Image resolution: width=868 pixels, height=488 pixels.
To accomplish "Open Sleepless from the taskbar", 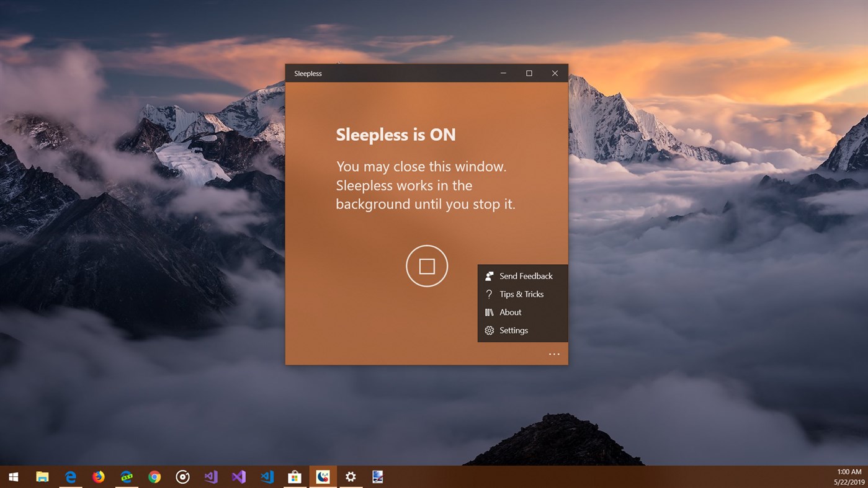I will [322, 476].
